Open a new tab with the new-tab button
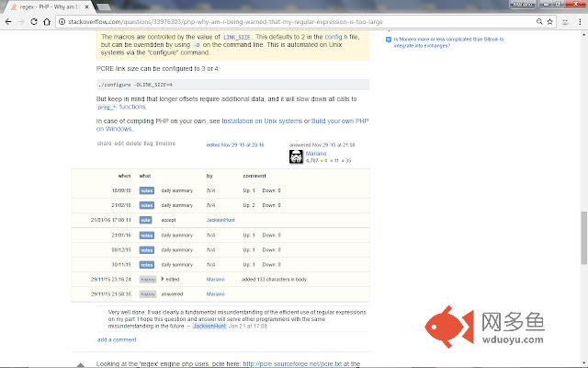Viewport: 588px width, 368px height. 104,7
